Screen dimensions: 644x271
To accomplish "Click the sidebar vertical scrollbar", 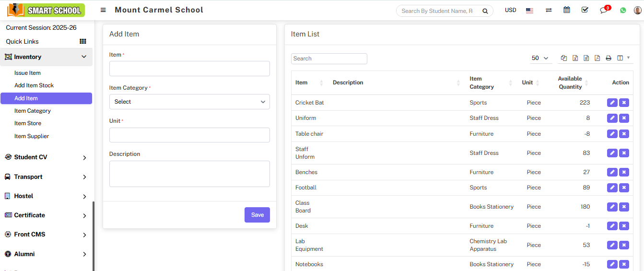I will click(94, 235).
